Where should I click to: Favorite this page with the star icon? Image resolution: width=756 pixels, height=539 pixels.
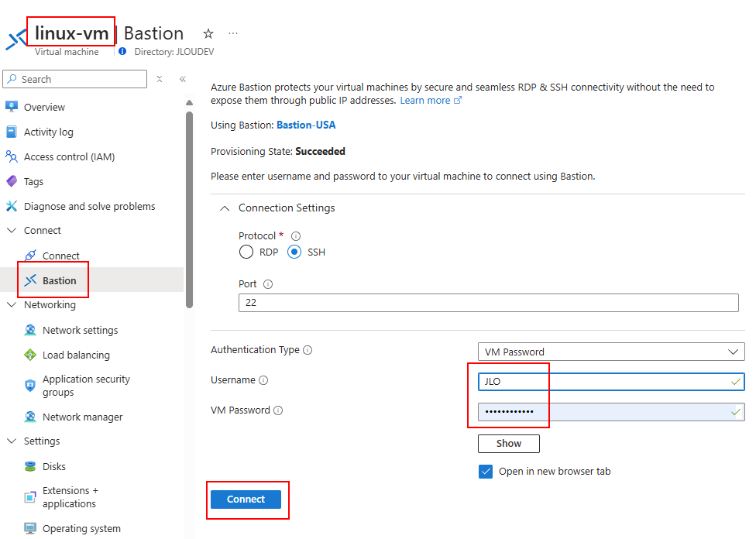point(208,34)
